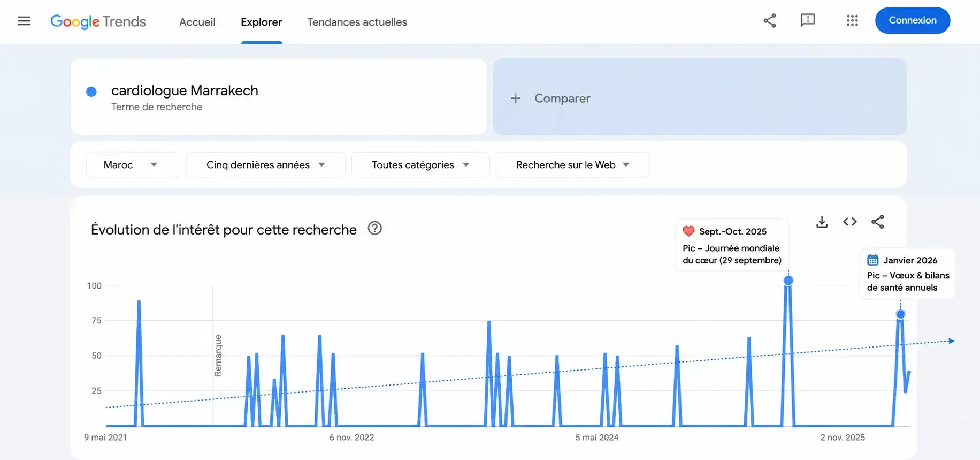Screen dimensions: 980x460
Task: Click the plus icon in Comparer
Action: (516, 99)
